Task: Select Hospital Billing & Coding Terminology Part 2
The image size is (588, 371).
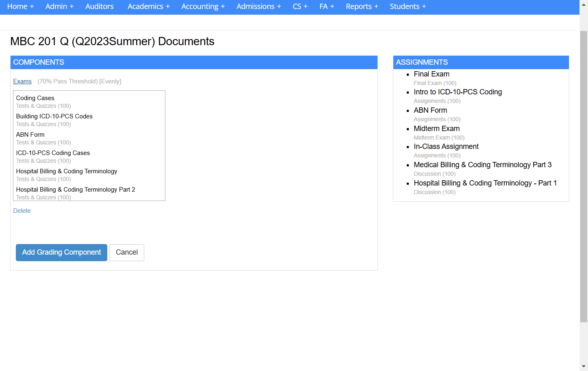Action: tap(76, 190)
